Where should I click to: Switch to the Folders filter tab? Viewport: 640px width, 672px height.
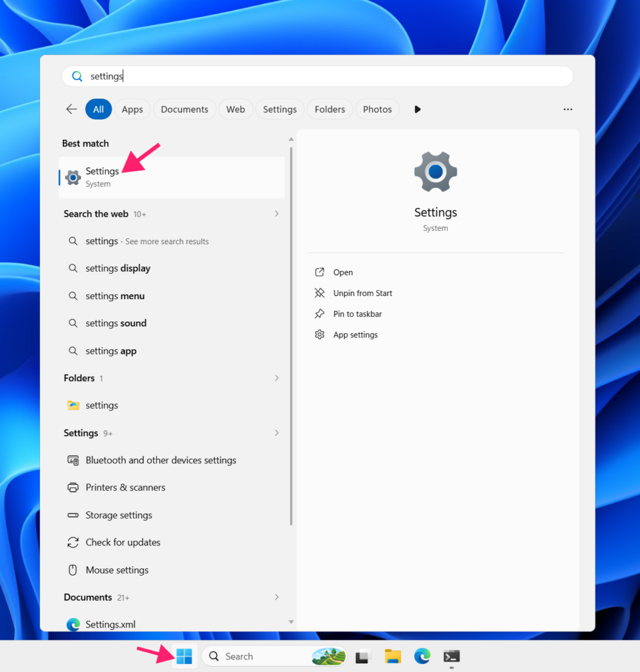(330, 110)
